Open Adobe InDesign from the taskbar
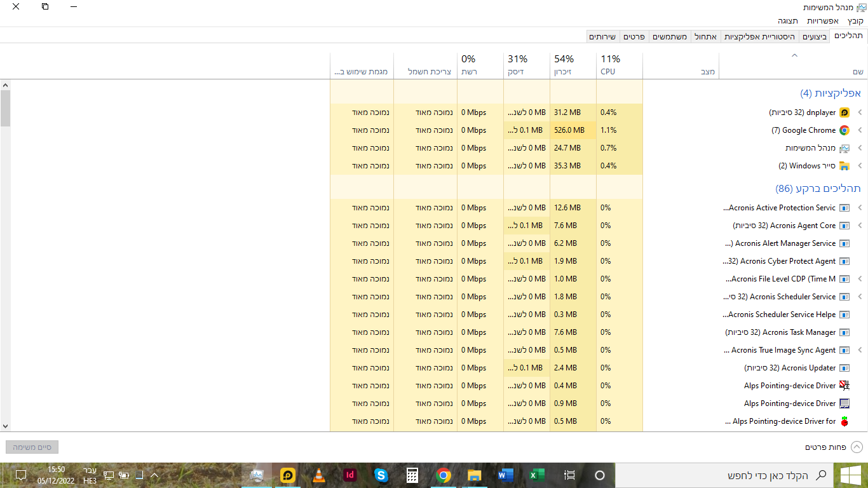The width and height of the screenshot is (868, 488). [x=350, y=475]
